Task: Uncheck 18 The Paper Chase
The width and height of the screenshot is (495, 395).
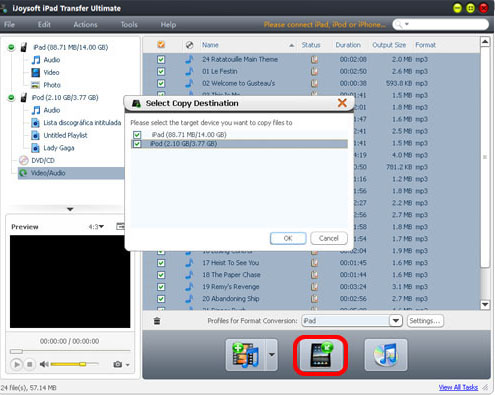Action: pyautogui.click(x=161, y=275)
